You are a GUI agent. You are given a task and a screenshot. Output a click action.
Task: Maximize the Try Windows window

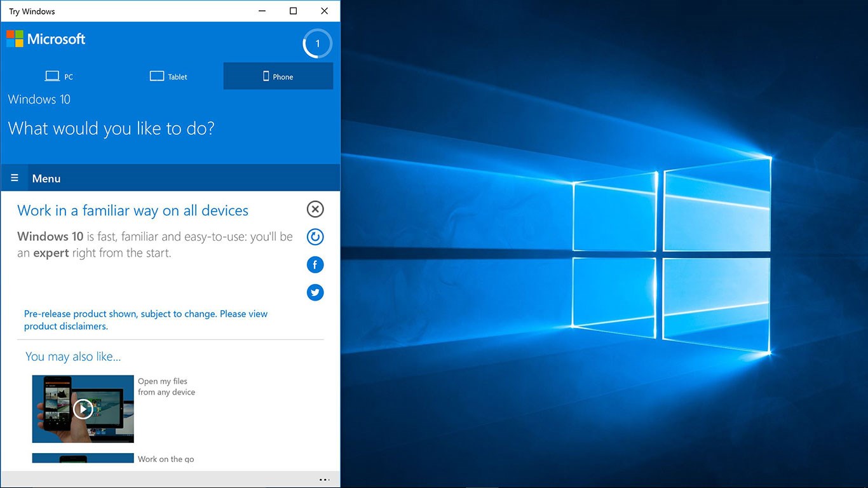(x=293, y=11)
